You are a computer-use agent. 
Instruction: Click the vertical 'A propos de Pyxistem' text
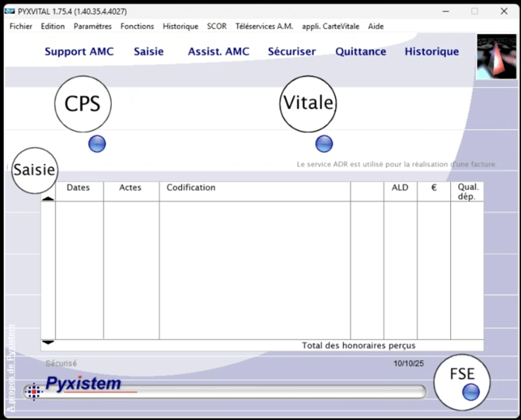10,367
